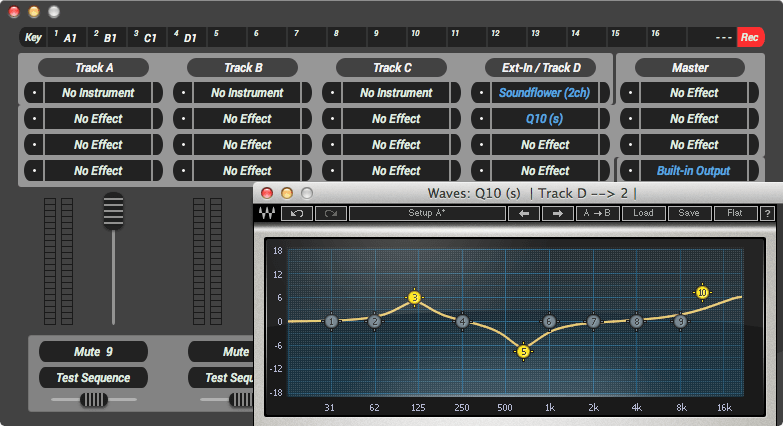The width and height of the screenshot is (783, 426).
Task: Click the Save button in Q10
Action: [689, 213]
